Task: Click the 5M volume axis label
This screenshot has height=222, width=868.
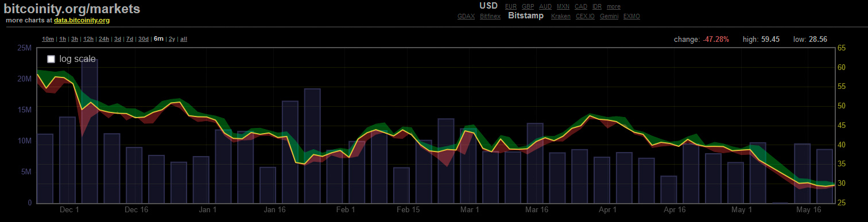Action: coord(26,172)
